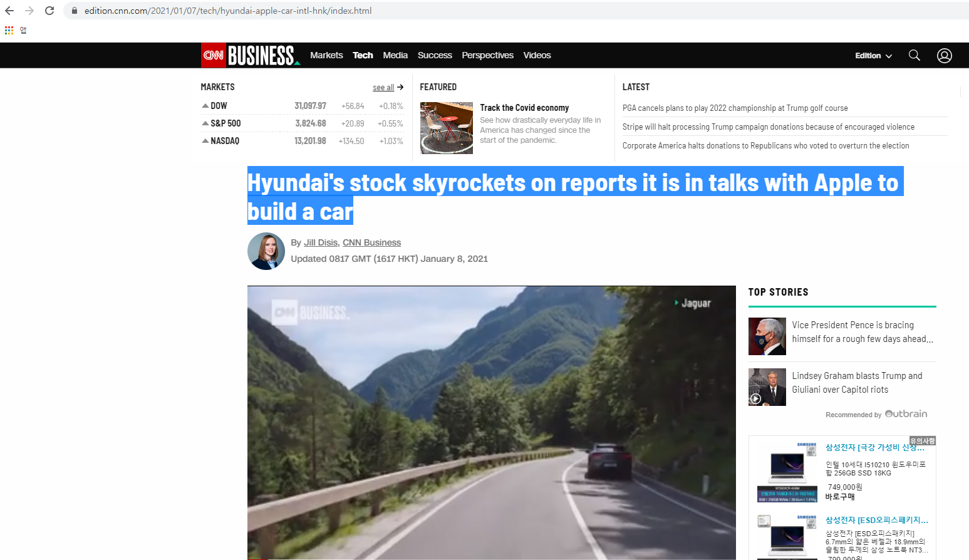Click the browser forward arrow
This screenshot has width=969, height=560.
29,11
